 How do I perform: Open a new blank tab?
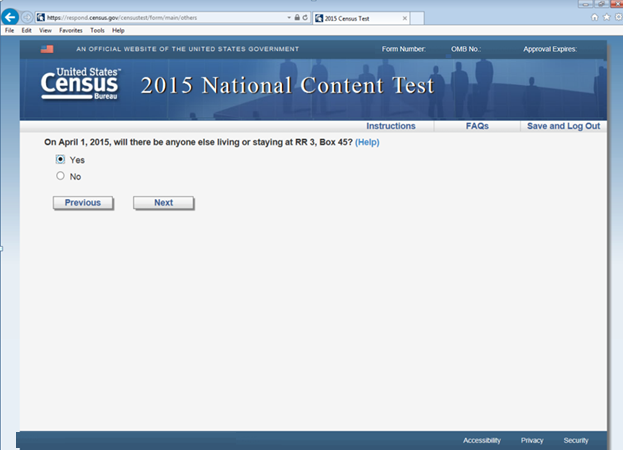pos(417,18)
